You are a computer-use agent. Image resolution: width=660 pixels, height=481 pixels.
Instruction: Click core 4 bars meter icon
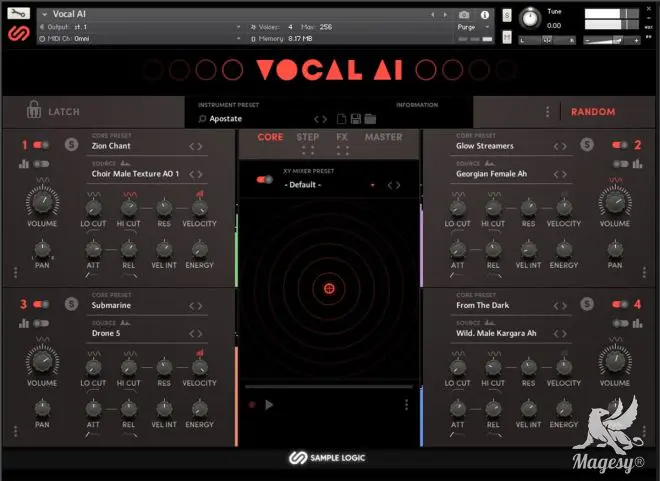click(x=637, y=323)
